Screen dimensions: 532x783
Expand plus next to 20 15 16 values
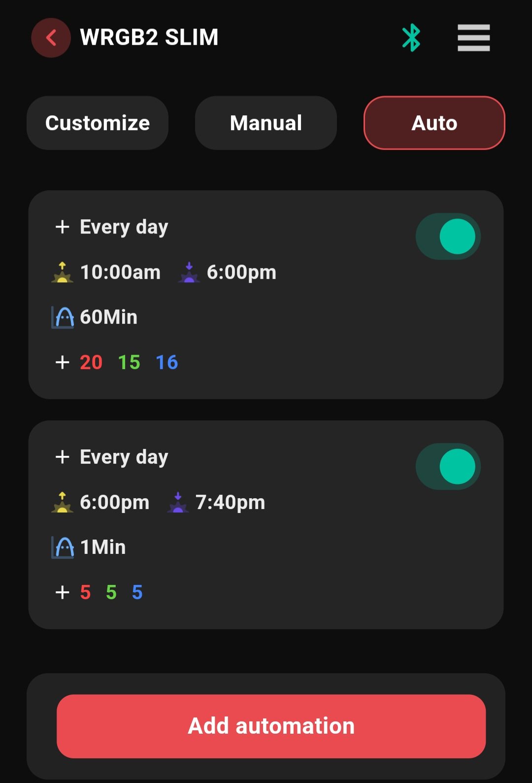click(x=62, y=363)
